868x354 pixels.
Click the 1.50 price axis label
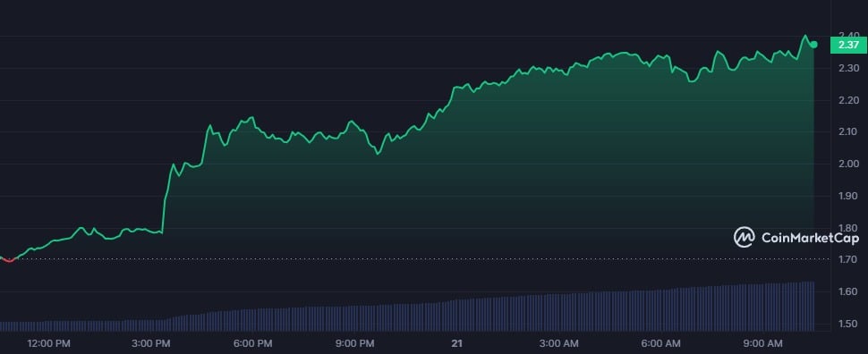pyautogui.click(x=848, y=324)
